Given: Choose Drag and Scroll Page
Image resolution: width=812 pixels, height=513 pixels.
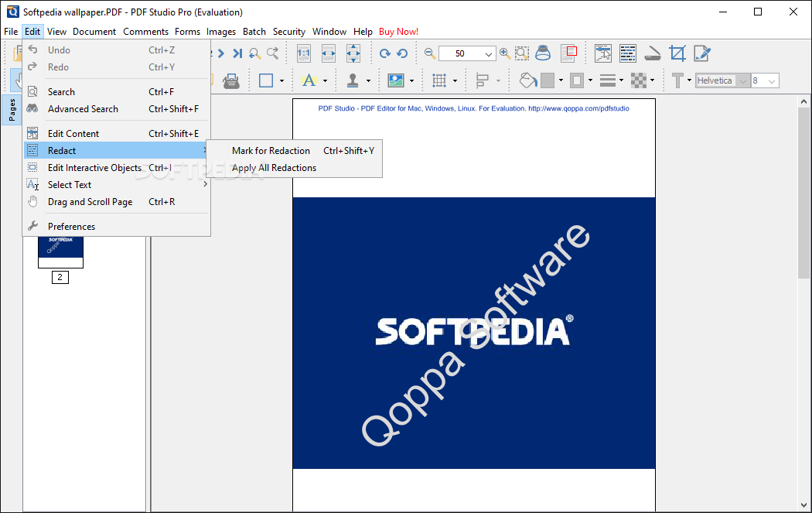Looking at the screenshot, I should (x=117, y=202).
